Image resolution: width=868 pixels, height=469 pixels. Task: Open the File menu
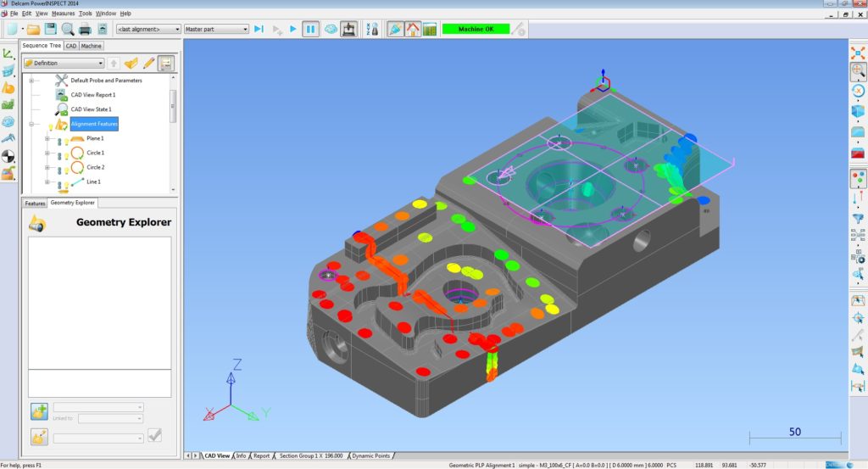(x=14, y=14)
